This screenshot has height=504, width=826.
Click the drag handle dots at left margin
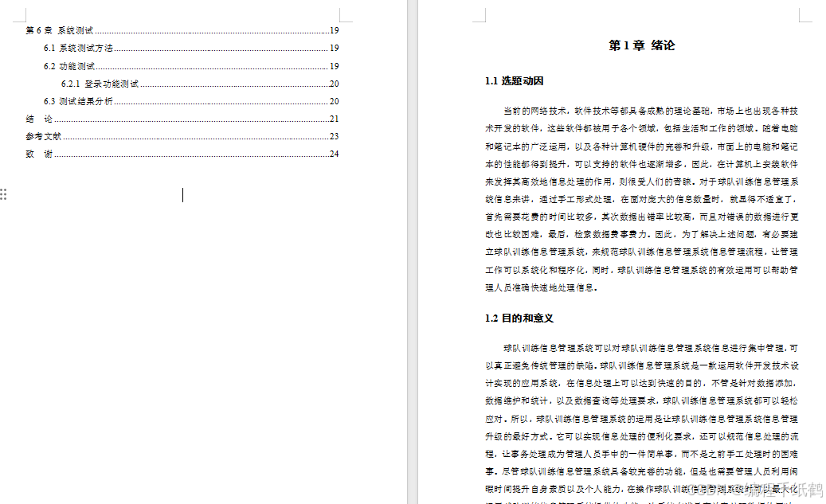[3, 194]
